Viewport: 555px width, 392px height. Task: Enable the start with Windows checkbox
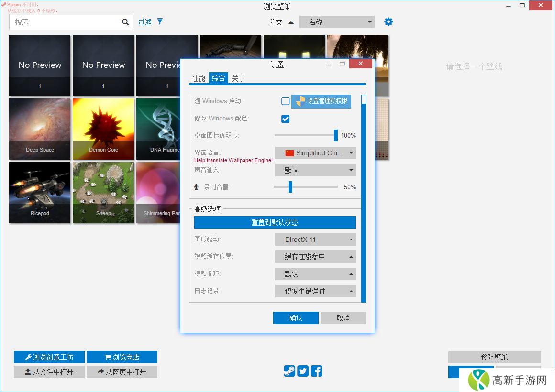tap(285, 101)
